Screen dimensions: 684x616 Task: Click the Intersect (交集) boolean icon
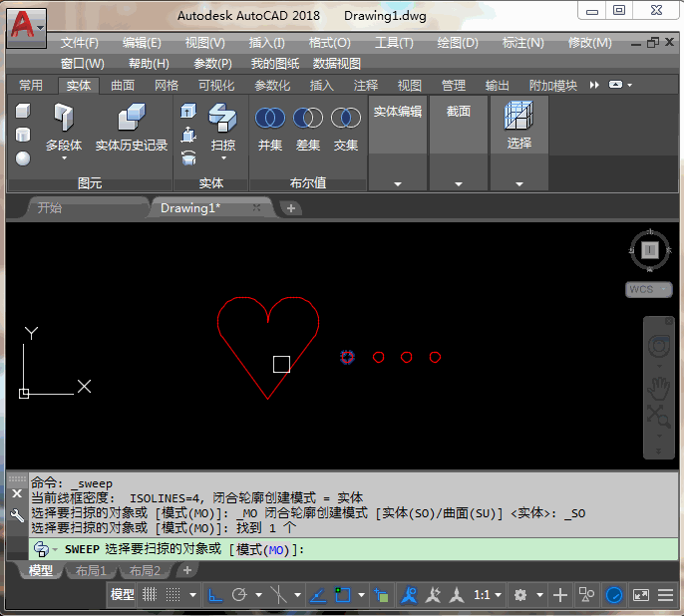pos(346,119)
